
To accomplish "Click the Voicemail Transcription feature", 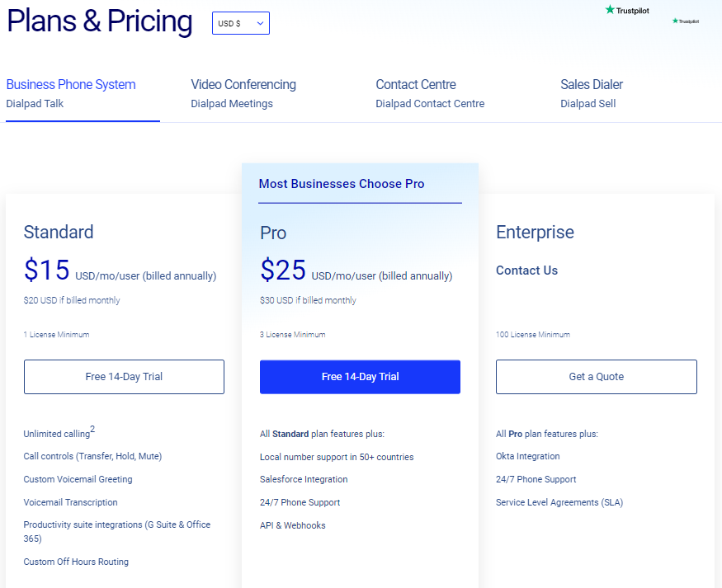I will [70, 502].
